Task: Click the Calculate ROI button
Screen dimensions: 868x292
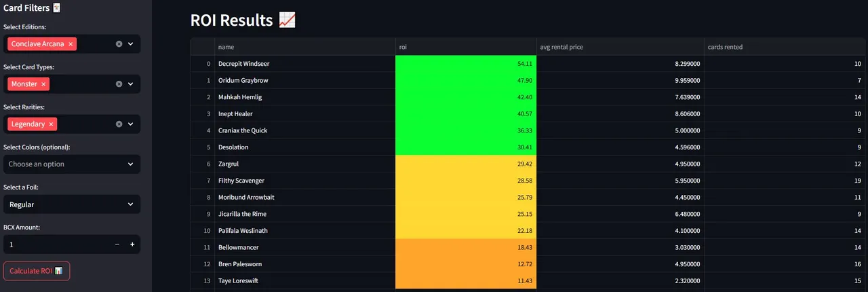Action: (x=37, y=271)
